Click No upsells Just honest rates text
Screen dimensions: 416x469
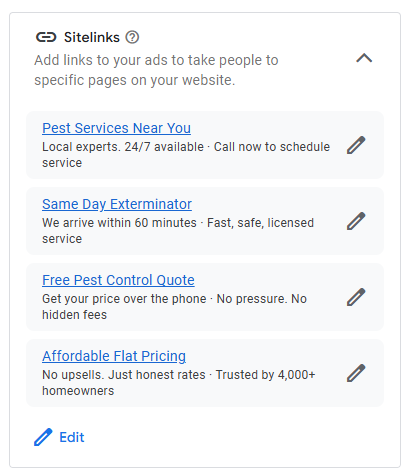(124, 375)
